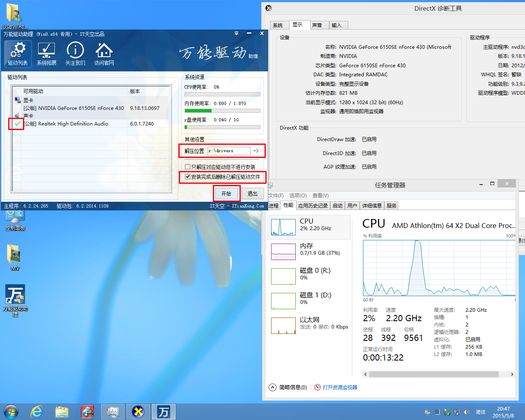Screen dimensions: 525x420
Task: Launch Internet Explorer from the taskbar
Action: [37, 412]
